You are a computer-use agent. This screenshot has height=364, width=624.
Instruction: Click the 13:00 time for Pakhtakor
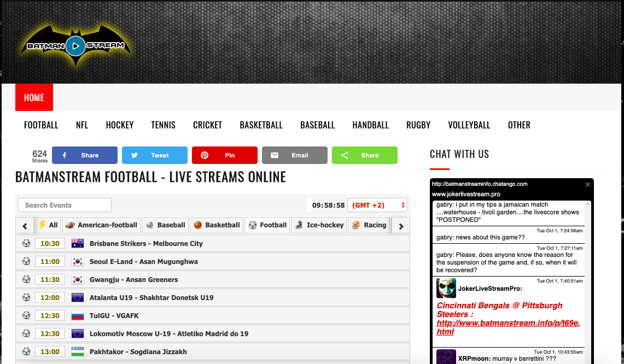click(x=50, y=351)
